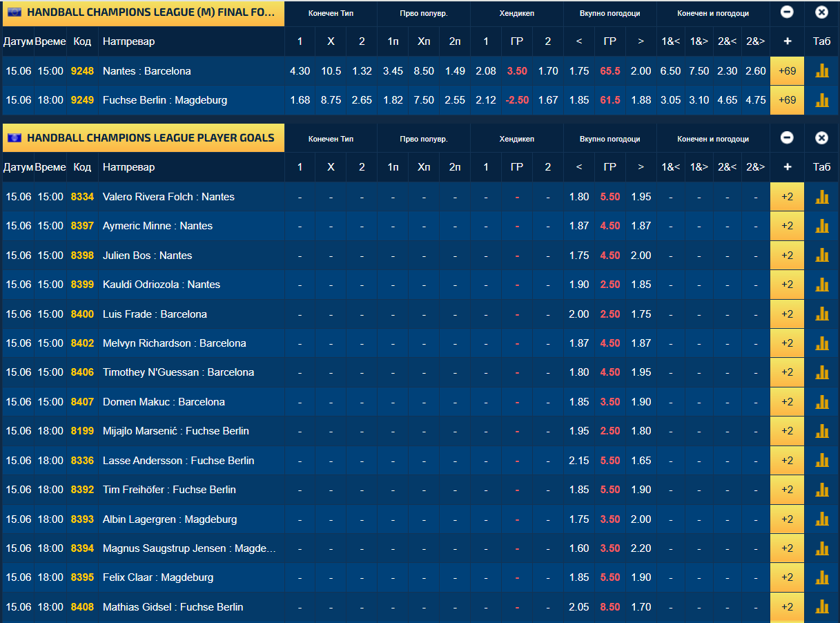Screen dimensions: 840x623
Task: Select over 8.50 odds 1.70 for Mathias Gidsel
Action: tap(641, 607)
